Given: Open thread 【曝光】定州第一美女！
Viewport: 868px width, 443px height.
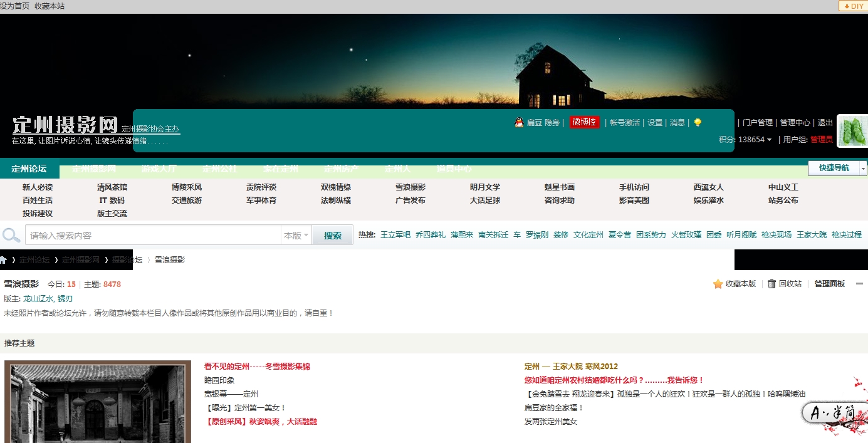Looking at the screenshot, I should pyautogui.click(x=245, y=408).
